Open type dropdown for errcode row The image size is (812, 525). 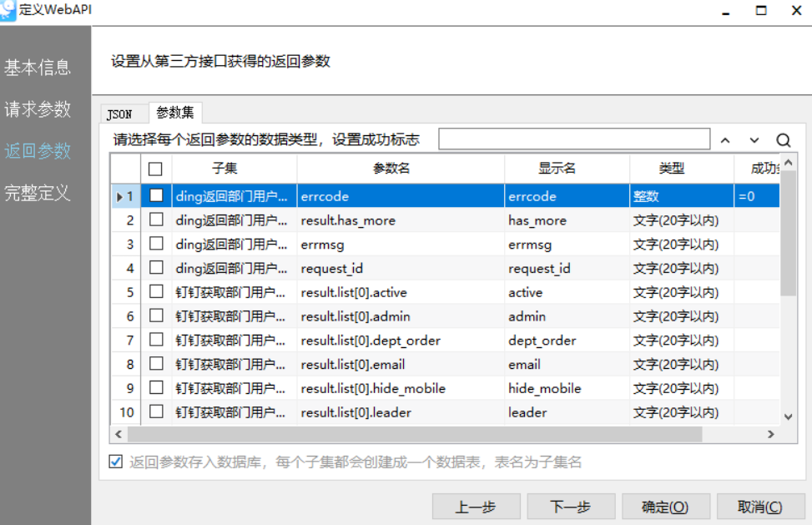[x=681, y=197]
